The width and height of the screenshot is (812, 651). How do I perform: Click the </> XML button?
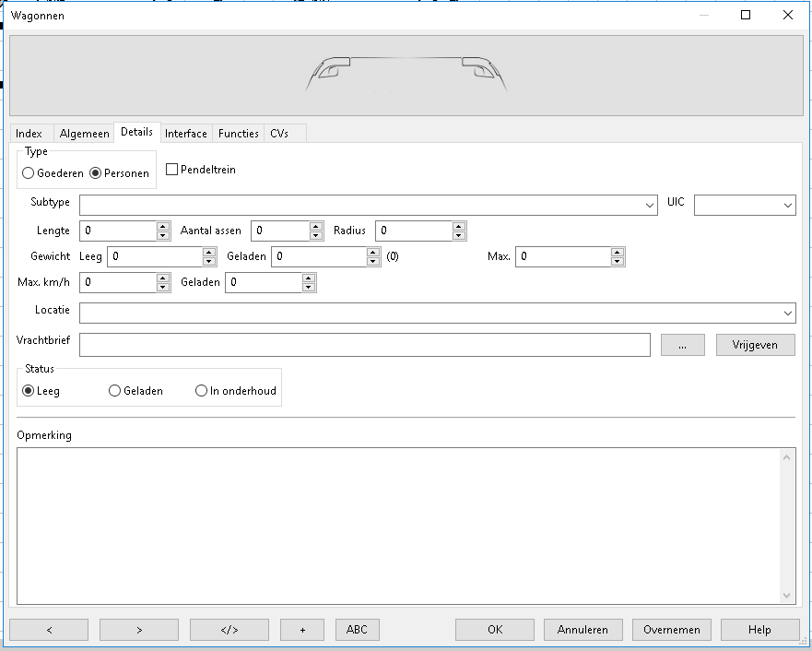pos(229,630)
